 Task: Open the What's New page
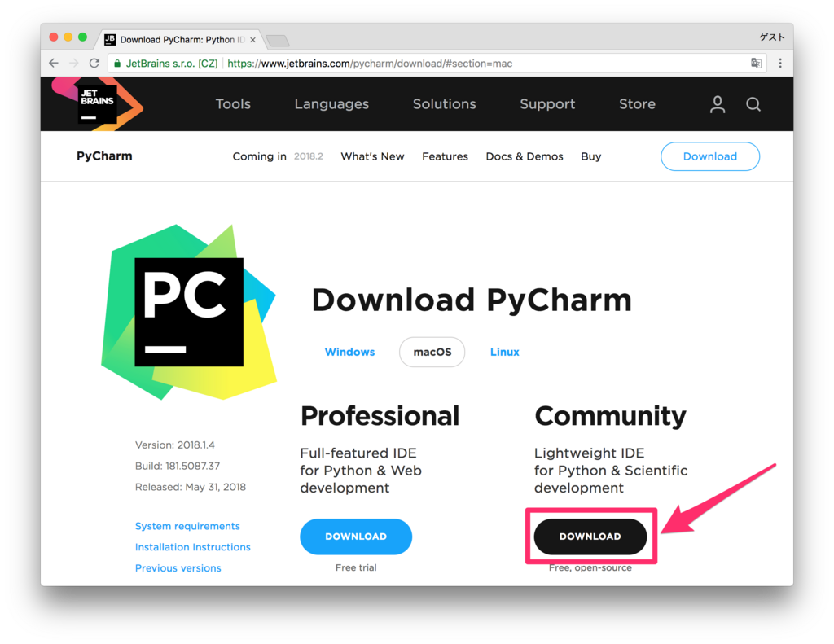point(372,156)
